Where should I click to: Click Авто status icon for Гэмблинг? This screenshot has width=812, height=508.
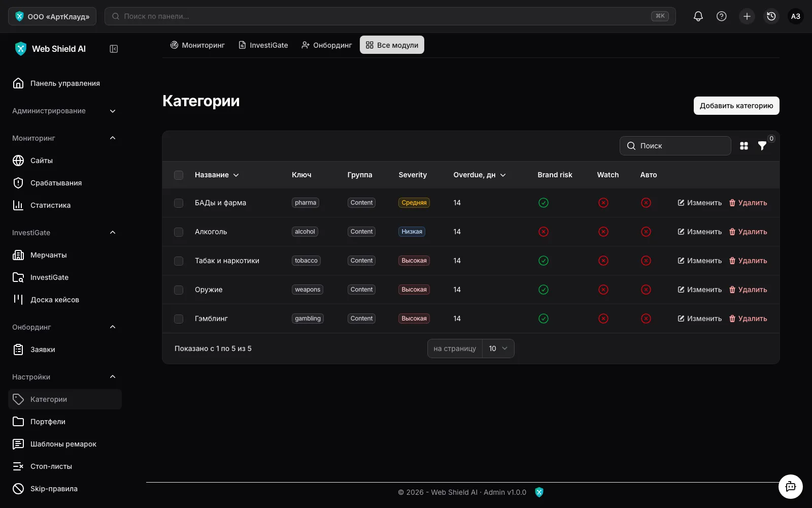646,319
